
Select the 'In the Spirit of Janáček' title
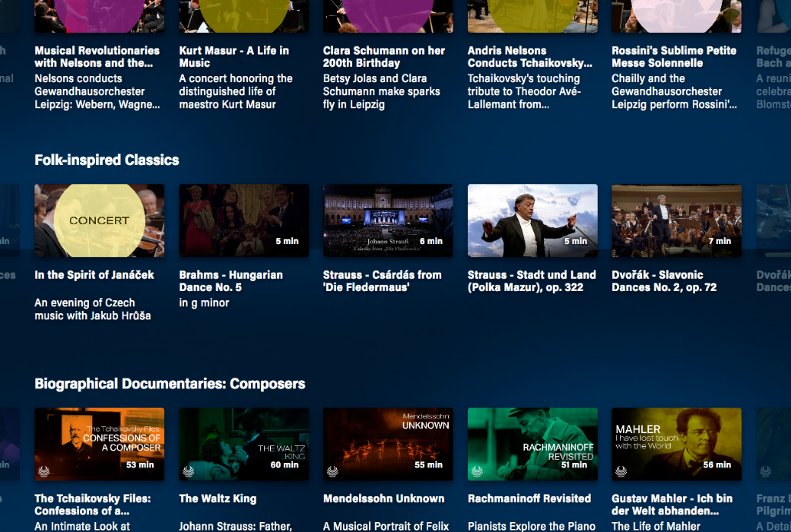click(x=94, y=275)
